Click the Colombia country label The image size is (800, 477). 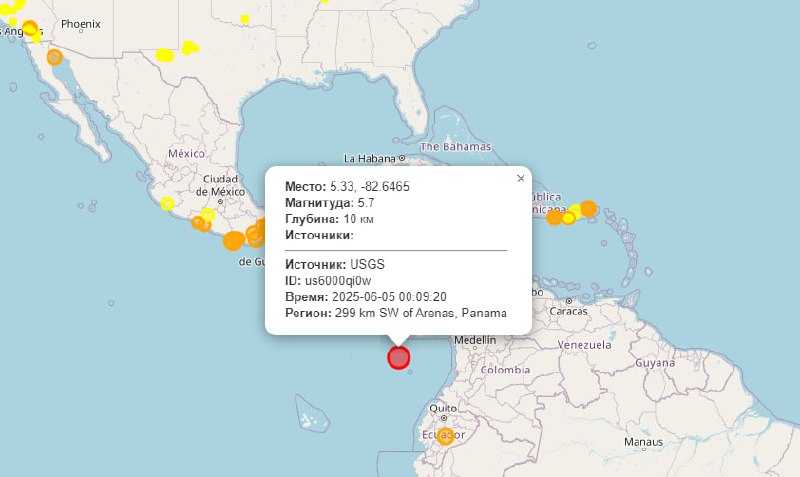(x=505, y=370)
